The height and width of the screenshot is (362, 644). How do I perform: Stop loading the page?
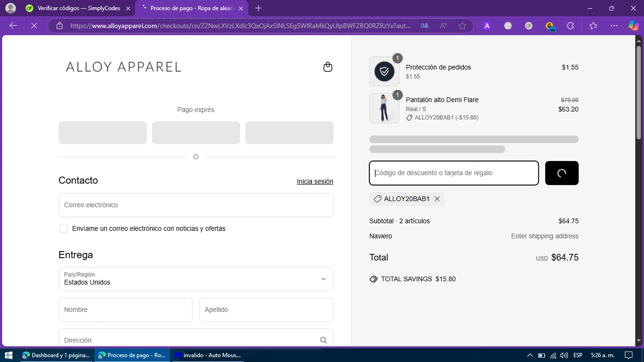[34, 26]
